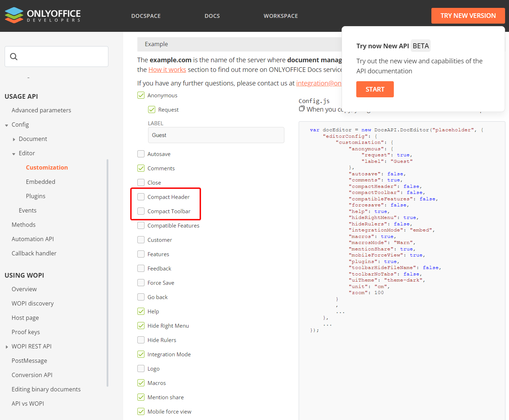Open the DOCSPACE menu
The height and width of the screenshot is (420, 509).
click(146, 16)
